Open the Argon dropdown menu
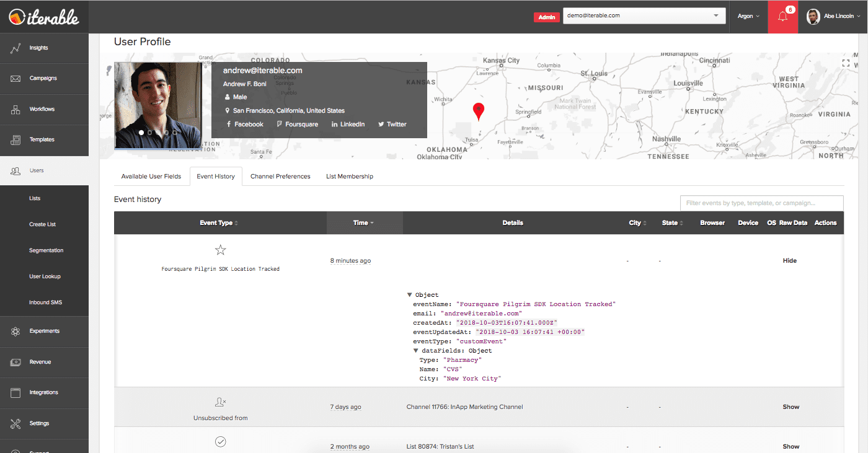This screenshot has height=453, width=868. pos(748,16)
